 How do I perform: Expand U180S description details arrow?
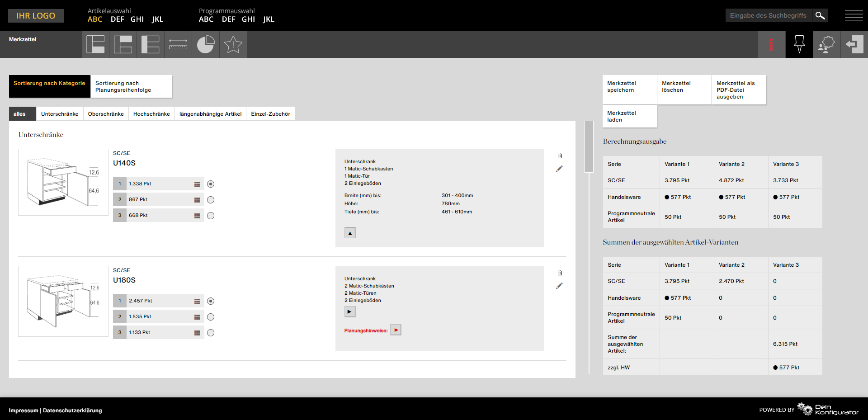pyautogui.click(x=350, y=311)
